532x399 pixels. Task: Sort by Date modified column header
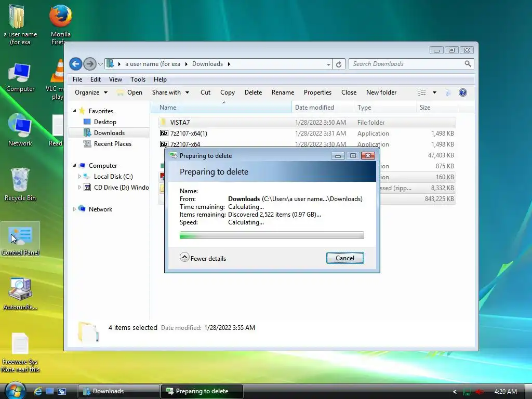tap(323, 107)
